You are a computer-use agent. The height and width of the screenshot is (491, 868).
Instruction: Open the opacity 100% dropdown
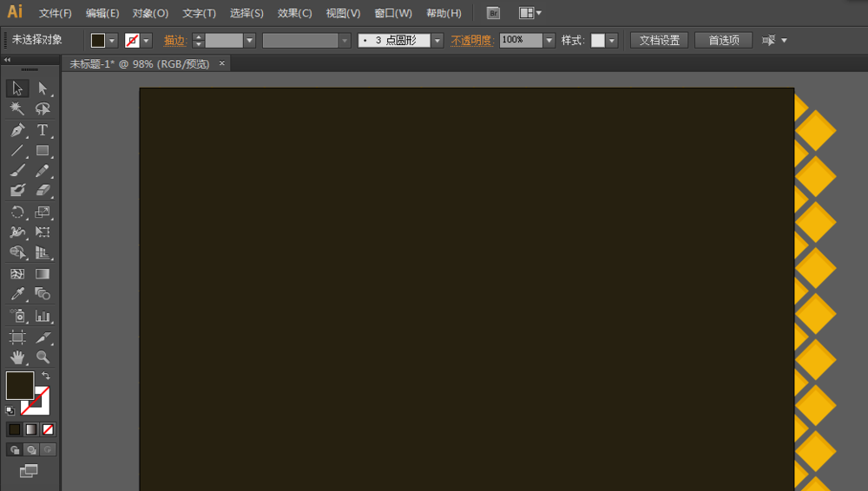point(549,41)
